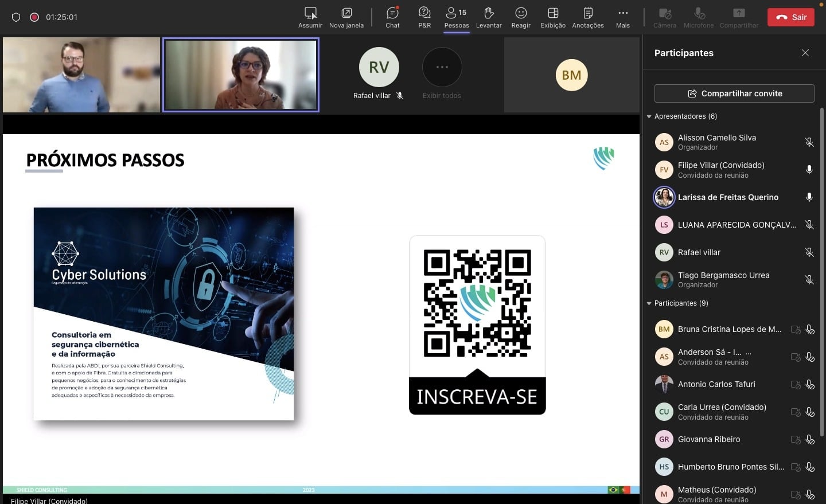Collapse the Participantes (9) section
Viewport: 826px width, 504px height.
[649, 303]
